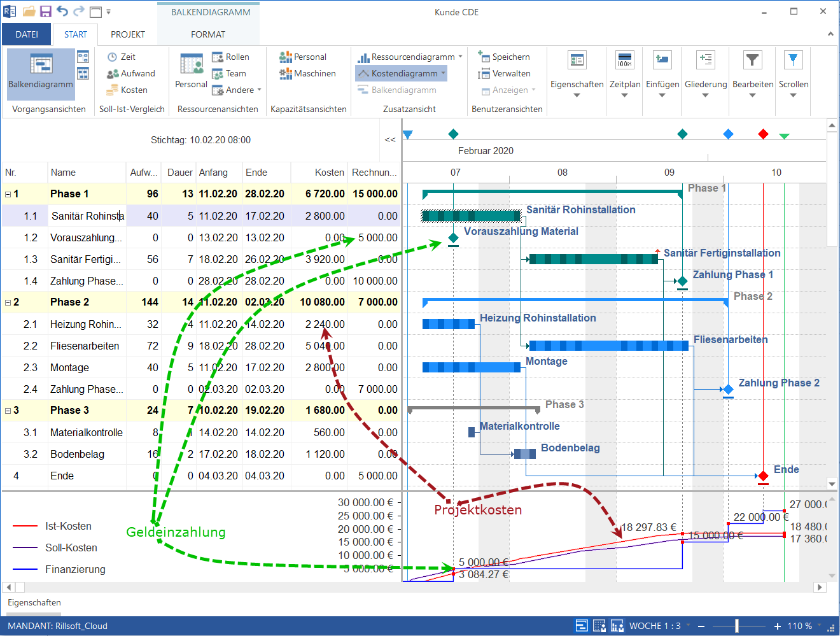Open the DATEI menu tab
840x636 pixels.
point(27,34)
